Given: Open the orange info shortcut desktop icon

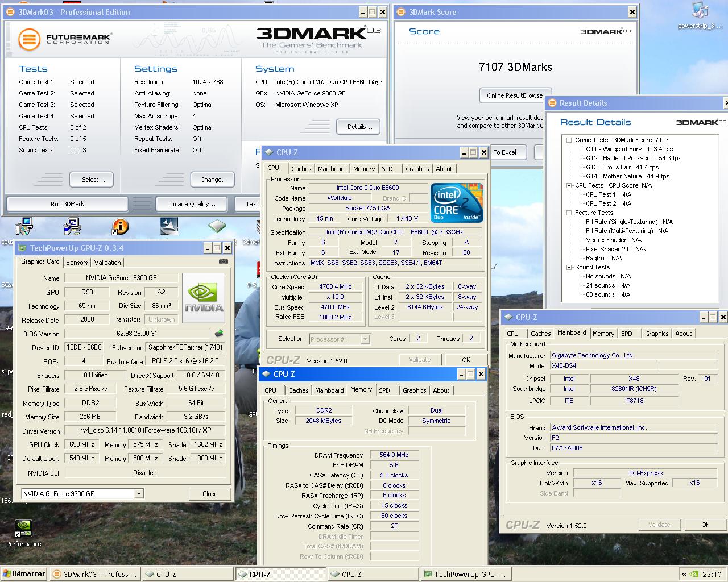Looking at the screenshot, I should pyautogui.click(x=120, y=226).
